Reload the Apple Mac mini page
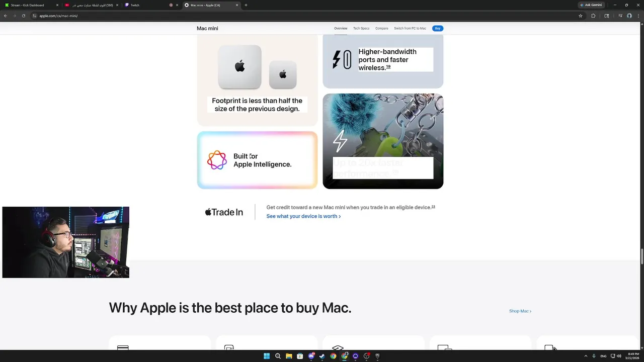The height and width of the screenshot is (362, 644). tap(23, 16)
